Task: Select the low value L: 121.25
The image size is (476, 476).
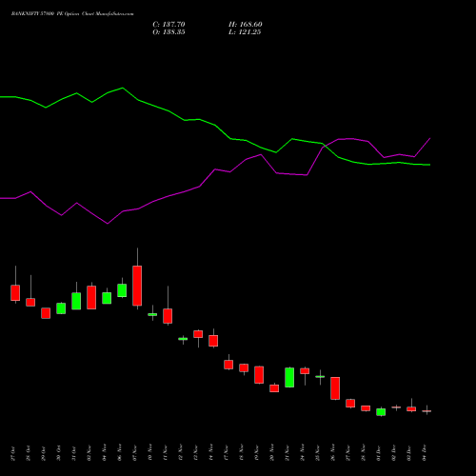Action: pos(245,32)
